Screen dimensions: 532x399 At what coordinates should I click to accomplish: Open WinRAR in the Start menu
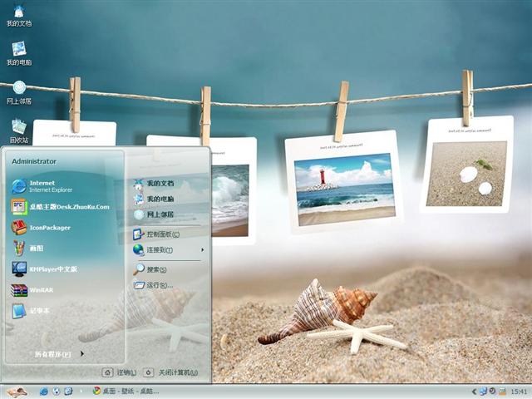point(40,290)
